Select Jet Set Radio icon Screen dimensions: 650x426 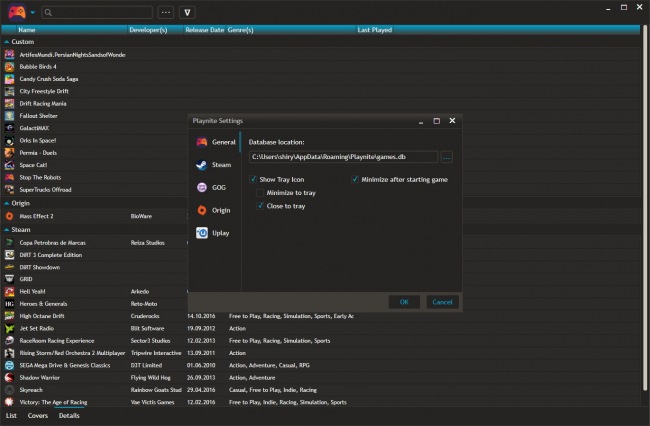(9, 329)
